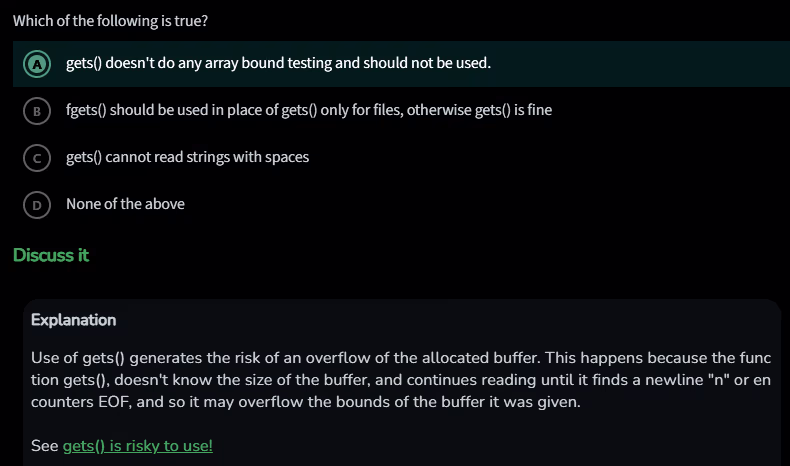The width and height of the screenshot is (790, 466).
Task: Select the radio circle labeled A
Action: click(37, 63)
